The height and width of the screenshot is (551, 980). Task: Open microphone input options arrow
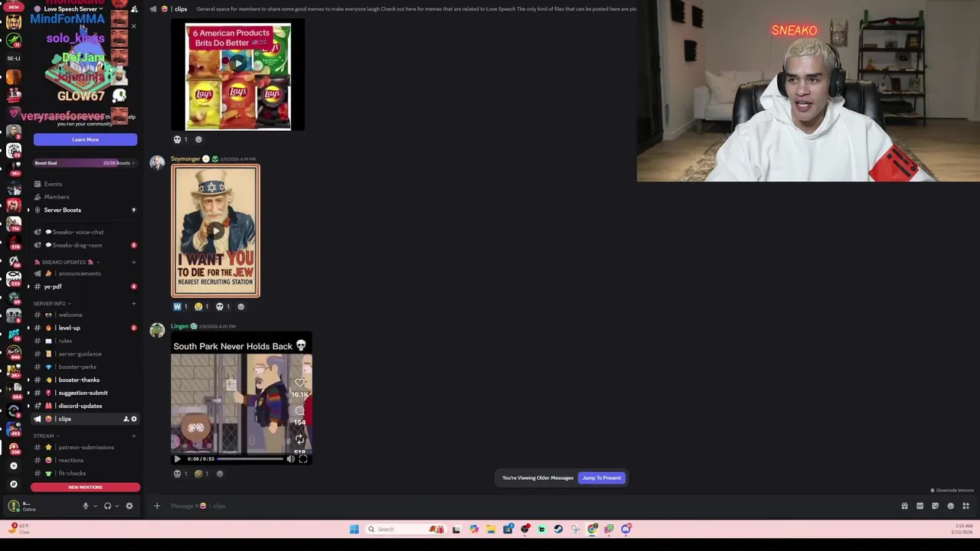(x=95, y=506)
